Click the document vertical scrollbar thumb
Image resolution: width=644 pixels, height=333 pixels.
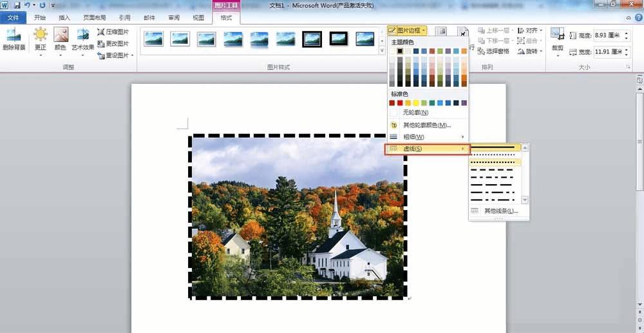tap(640, 141)
